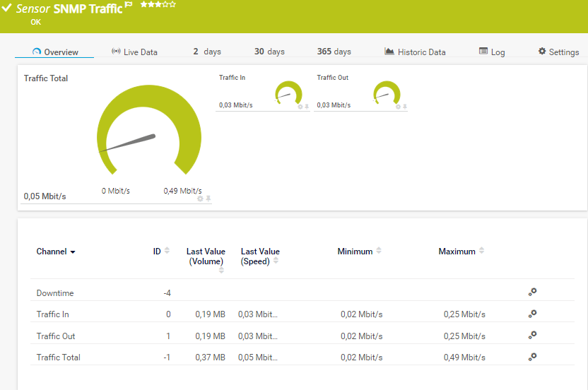Open gear settings under Traffic In gauge
Screen dimensions: 588x390
pos(300,107)
